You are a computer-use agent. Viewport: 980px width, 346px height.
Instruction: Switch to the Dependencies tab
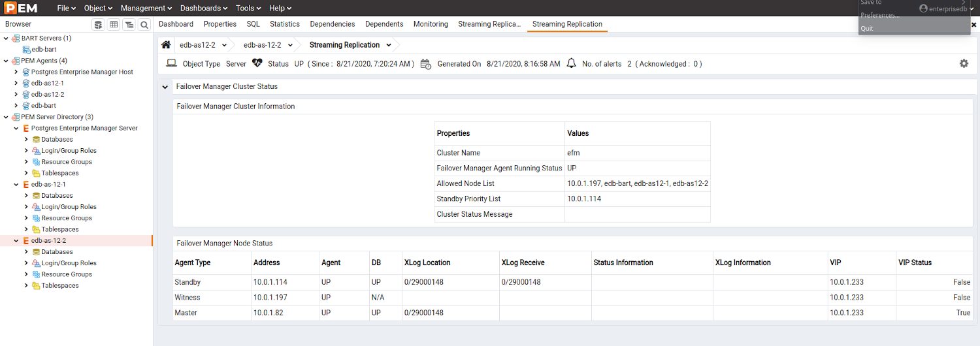[x=333, y=24]
